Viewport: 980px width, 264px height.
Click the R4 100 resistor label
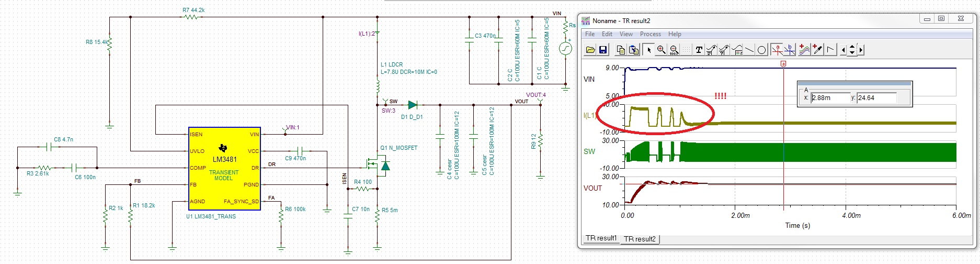pos(363,182)
